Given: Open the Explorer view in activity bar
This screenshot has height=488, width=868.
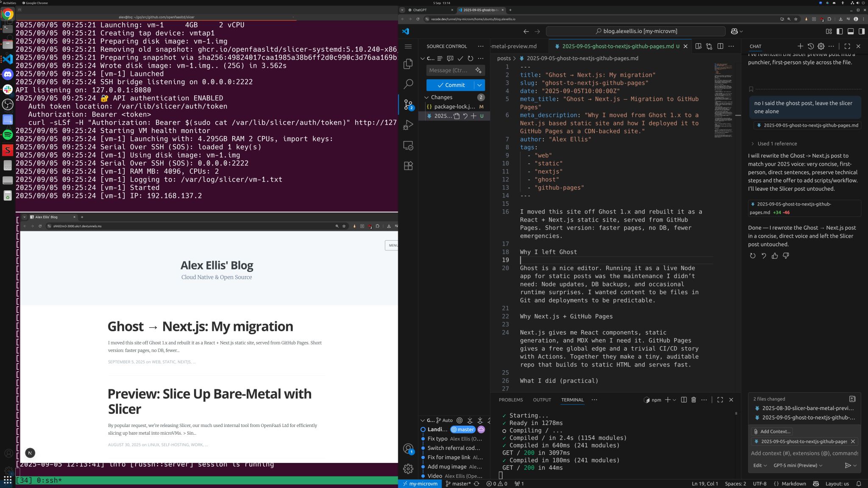Looking at the screenshot, I should [408, 64].
